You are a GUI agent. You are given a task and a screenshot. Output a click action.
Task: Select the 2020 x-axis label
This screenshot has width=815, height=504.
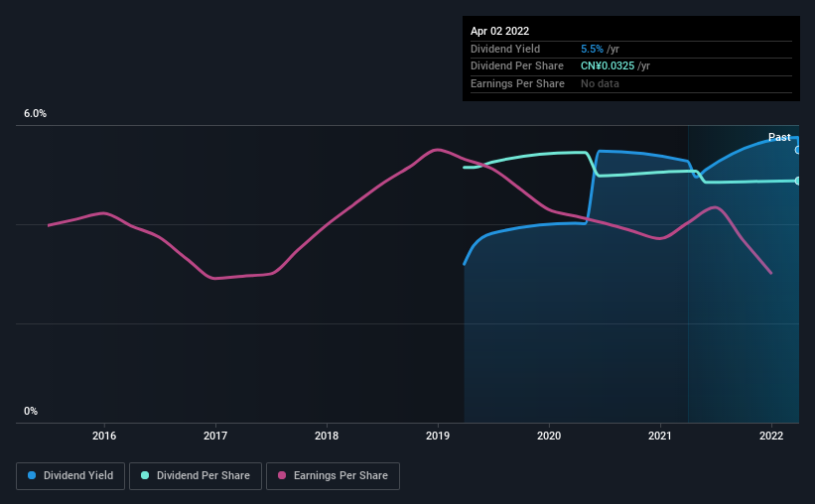pyautogui.click(x=550, y=436)
